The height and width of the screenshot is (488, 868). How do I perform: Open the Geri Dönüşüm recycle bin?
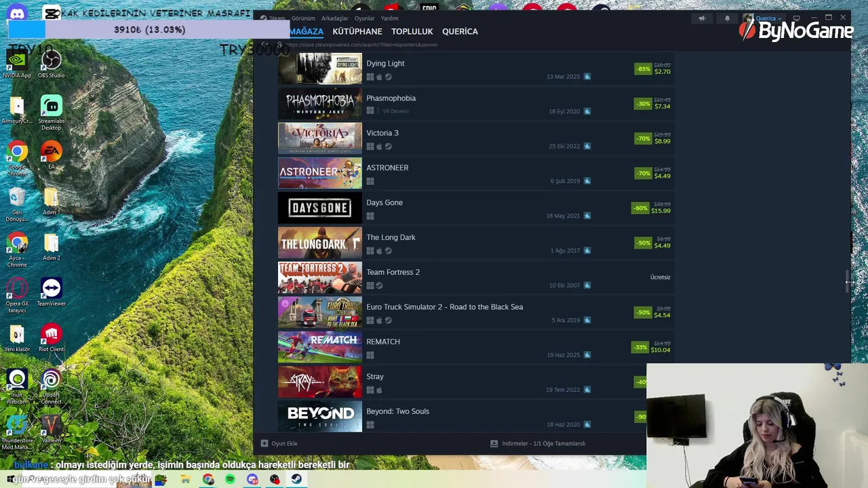click(x=17, y=205)
